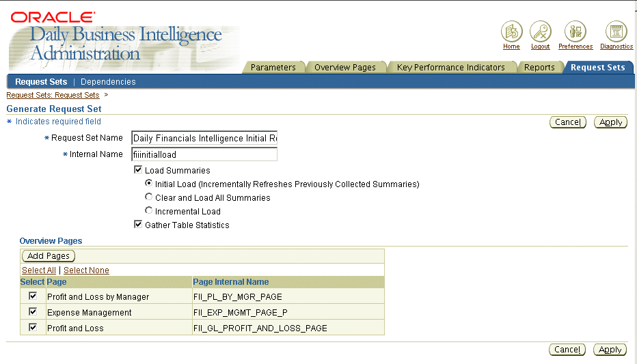Toggle Gather Table Statistics checkbox
The width and height of the screenshot is (637, 364).
tap(138, 224)
